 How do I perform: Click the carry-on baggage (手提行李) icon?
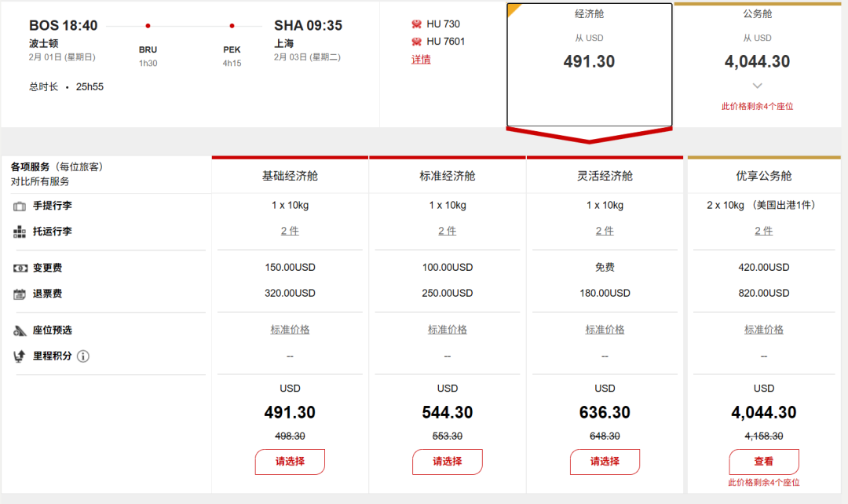20,206
